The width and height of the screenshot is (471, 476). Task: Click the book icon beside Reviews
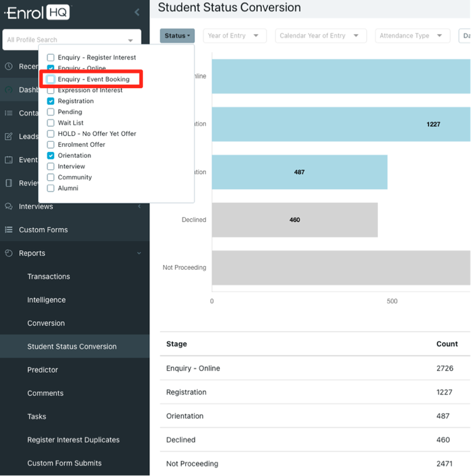tap(8, 183)
